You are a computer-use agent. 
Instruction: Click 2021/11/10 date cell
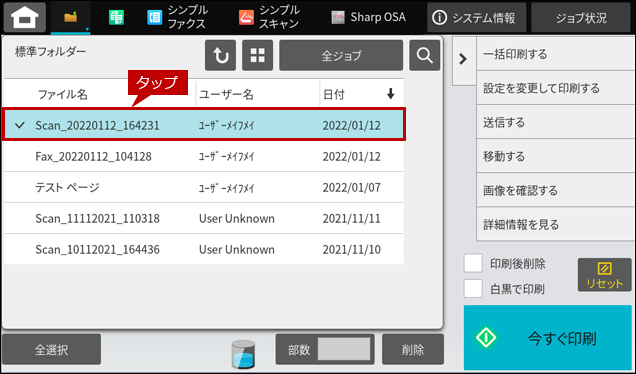tap(352, 249)
